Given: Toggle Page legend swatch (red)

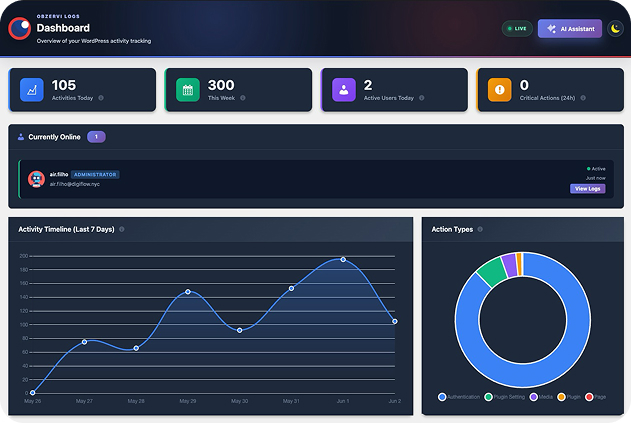Looking at the screenshot, I should coord(589,397).
